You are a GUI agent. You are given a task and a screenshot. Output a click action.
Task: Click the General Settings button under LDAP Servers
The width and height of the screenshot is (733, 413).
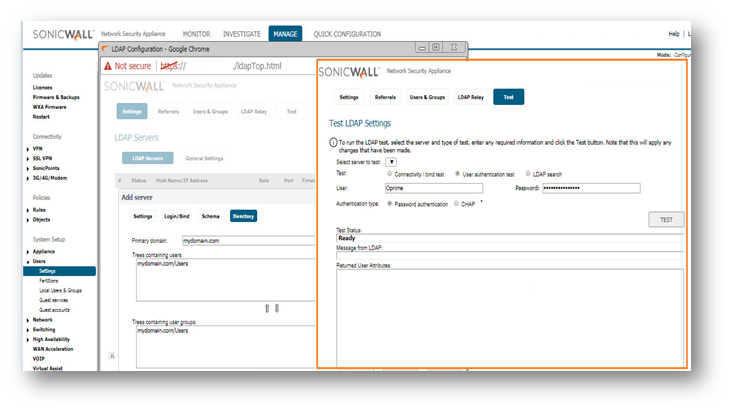tap(204, 158)
